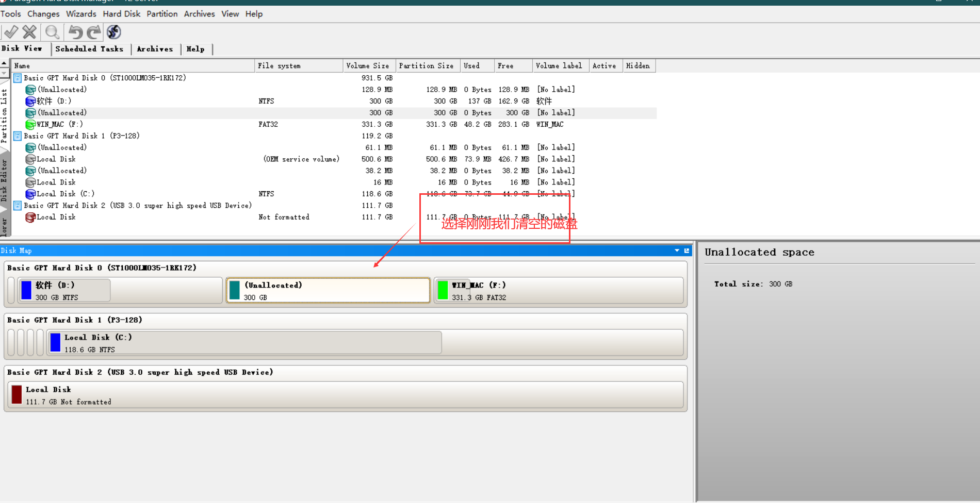The height and width of the screenshot is (503, 980).
Task: Switch to the Archives tab
Action: tap(155, 49)
